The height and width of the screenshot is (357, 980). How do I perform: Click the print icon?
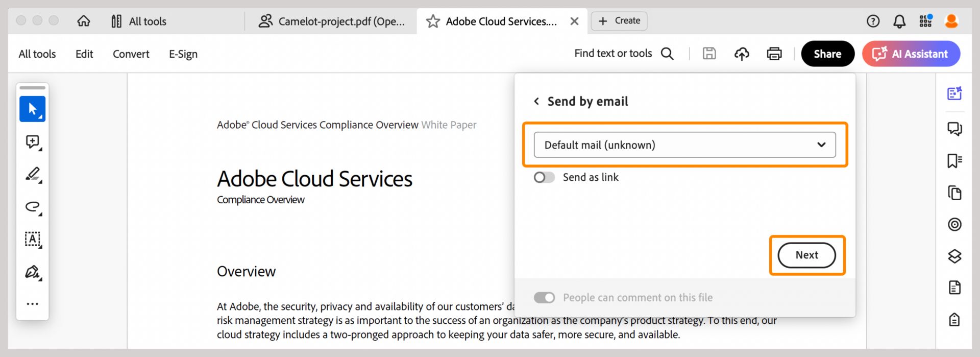[x=774, y=54]
